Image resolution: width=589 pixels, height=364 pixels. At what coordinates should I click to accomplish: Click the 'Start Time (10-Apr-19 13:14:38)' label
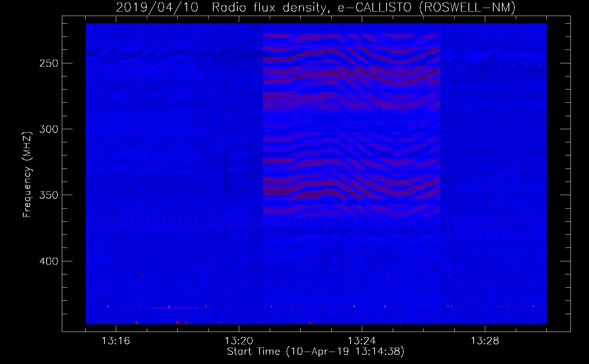click(x=316, y=352)
